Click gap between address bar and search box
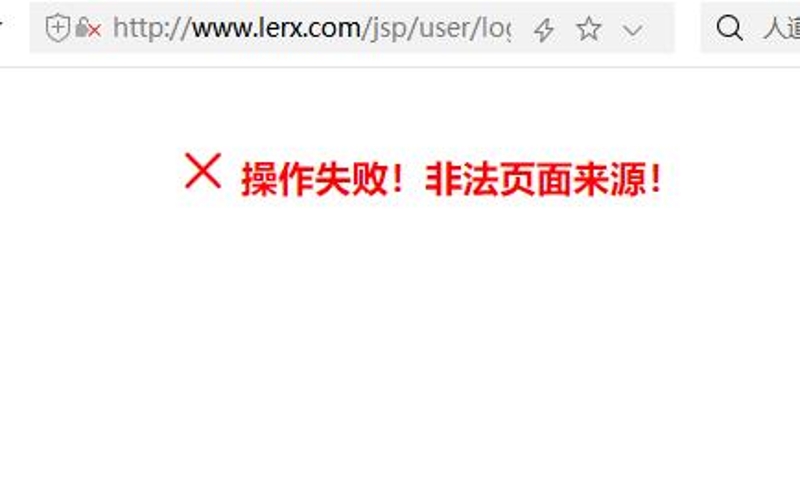The width and height of the screenshot is (800, 483). pyautogui.click(x=688, y=27)
